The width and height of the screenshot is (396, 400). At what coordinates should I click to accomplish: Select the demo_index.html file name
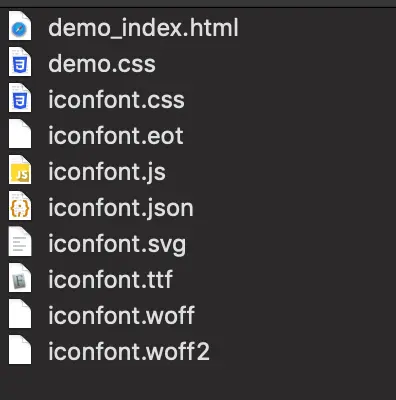143,28
